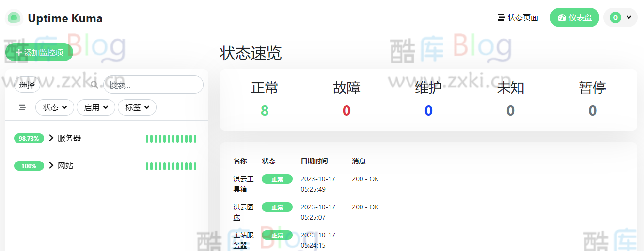Click the plus icon in 添加监控项
Image resolution: width=644 pixels, height=251 pixels.
[x=19, y=52]
